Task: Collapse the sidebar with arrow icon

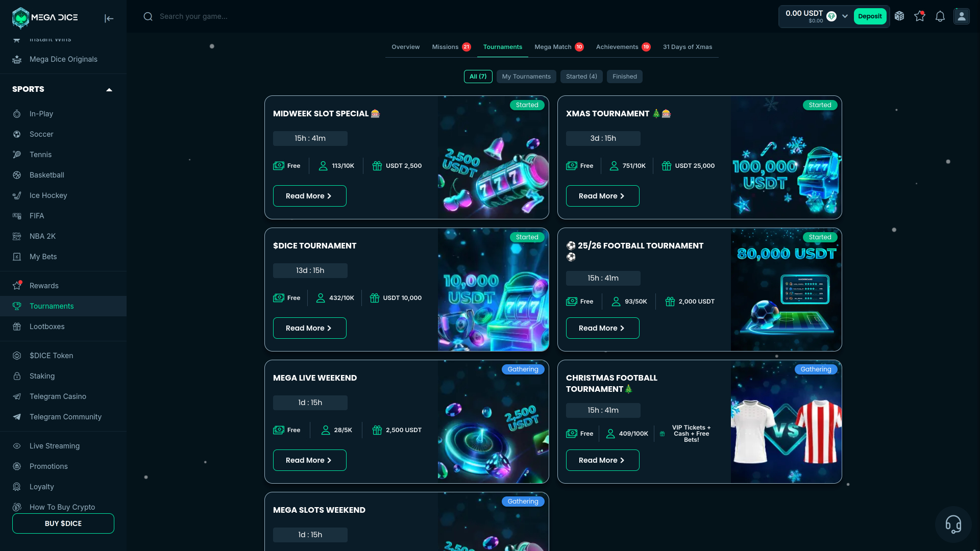Action: point(109,18)
